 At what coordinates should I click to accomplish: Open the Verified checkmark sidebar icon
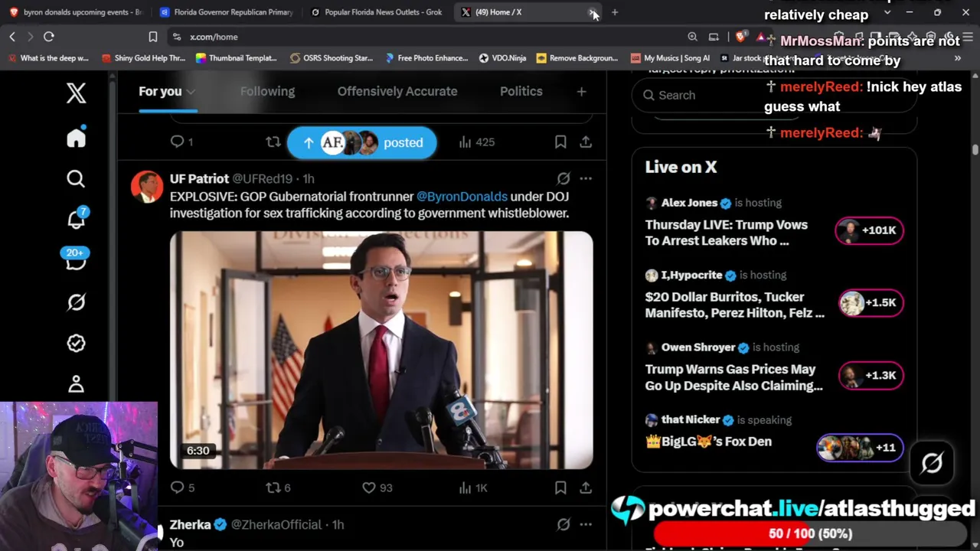pos(76,343)
